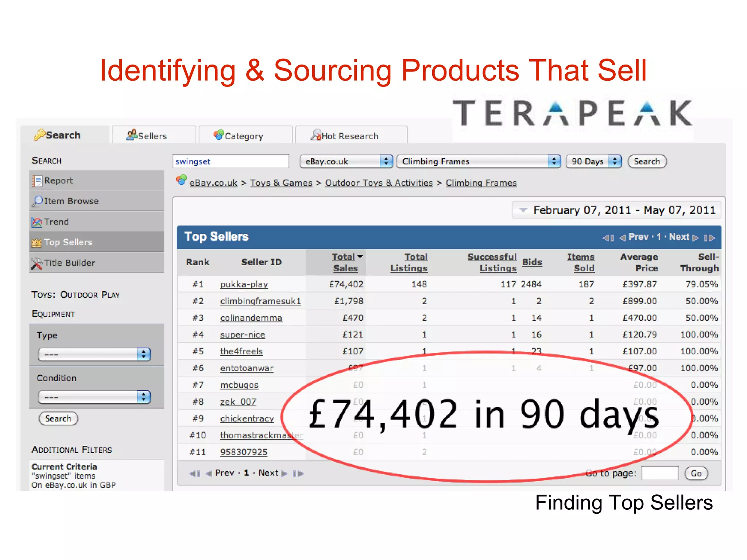This screenshot has width=747, height=560.
Task: Open seller the4freels
Action: coord(241,351)
